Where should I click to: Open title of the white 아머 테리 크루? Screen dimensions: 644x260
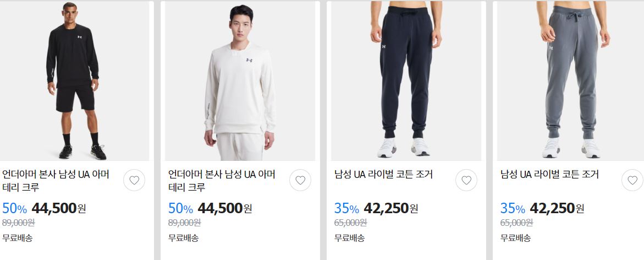coord(222,181)
